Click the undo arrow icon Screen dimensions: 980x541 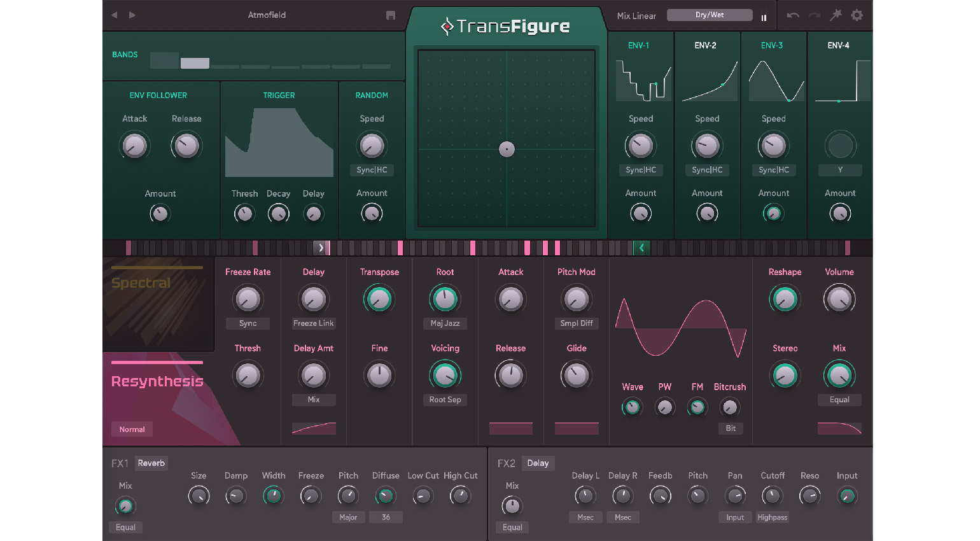coord(793,15)
